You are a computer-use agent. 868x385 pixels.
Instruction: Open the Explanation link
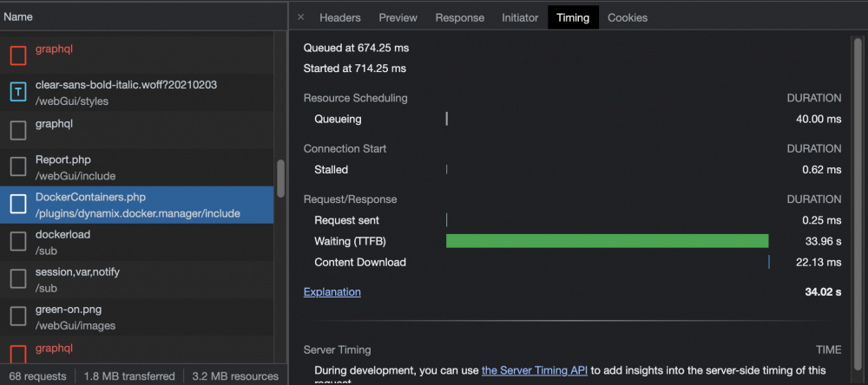tap(332, 291)
